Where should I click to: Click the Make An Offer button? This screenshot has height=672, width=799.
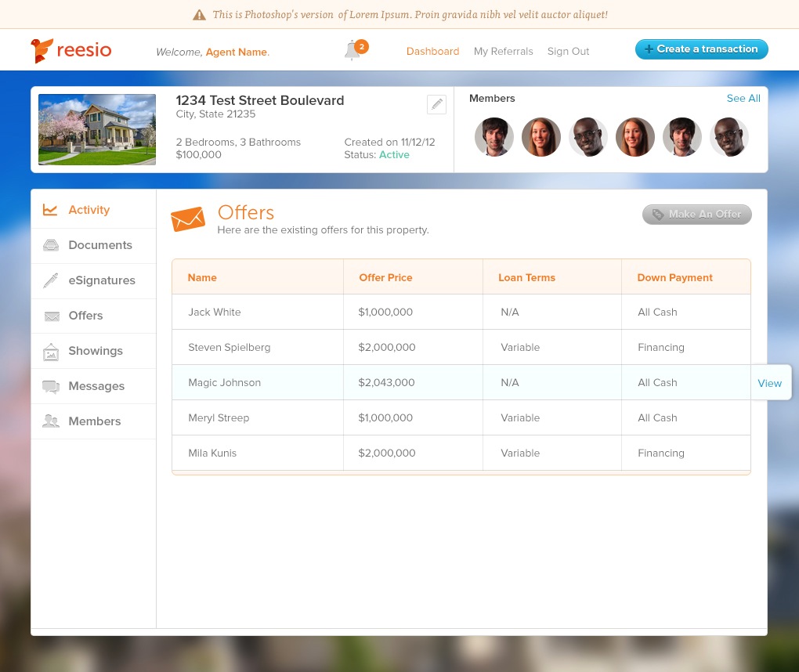(696, 215)
